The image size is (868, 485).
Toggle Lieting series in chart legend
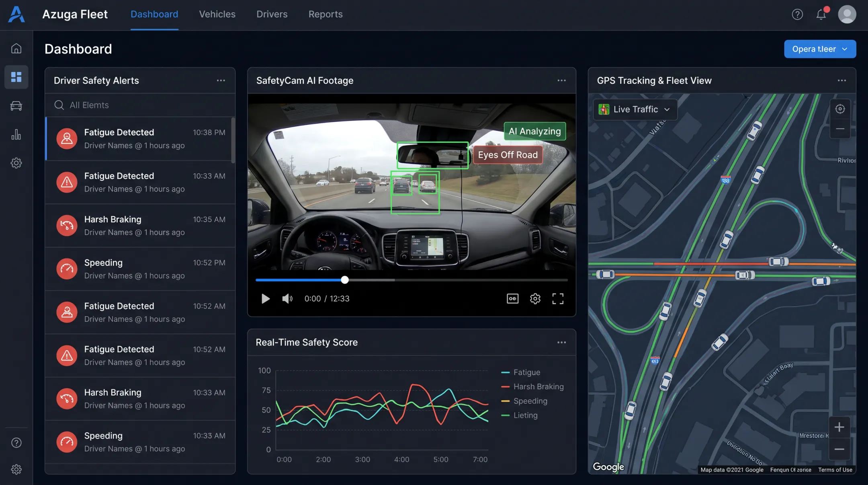click(x=519, y=415)
